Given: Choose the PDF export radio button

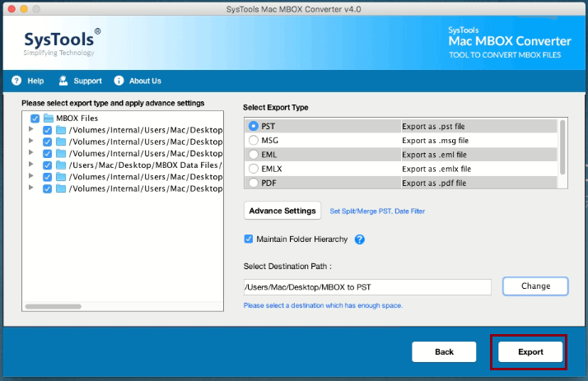Looking at the screenshot, I should [x=254, y=183].
